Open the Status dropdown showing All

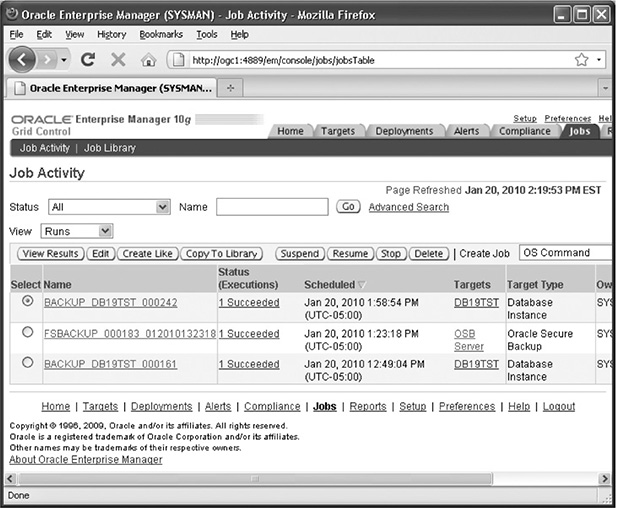pos(109,207)
